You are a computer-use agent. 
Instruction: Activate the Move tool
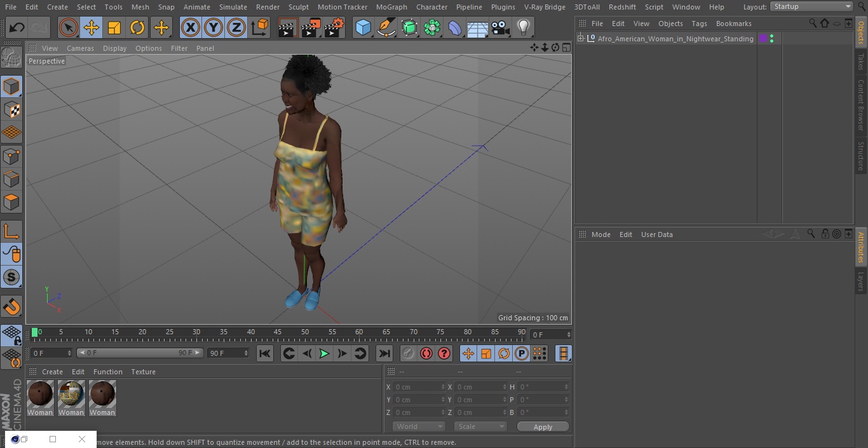(x=92, y=27)
